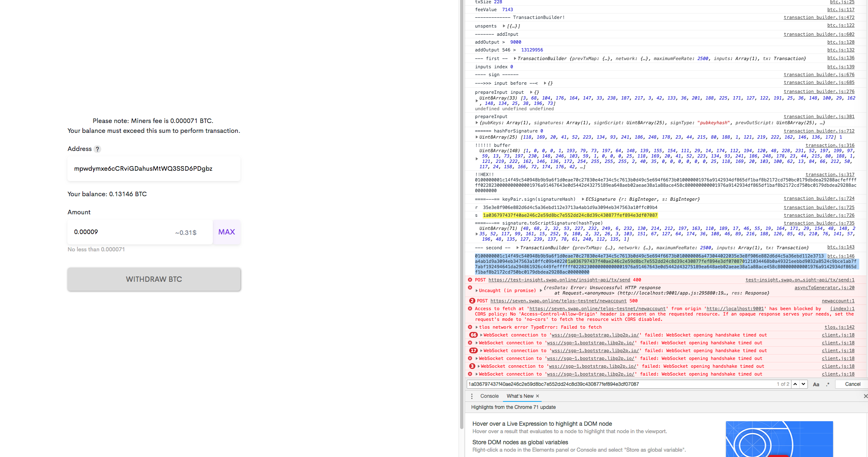The image size is (868, 457).
Task: Click into the Amount input field
Action: (x=123, y=232)
